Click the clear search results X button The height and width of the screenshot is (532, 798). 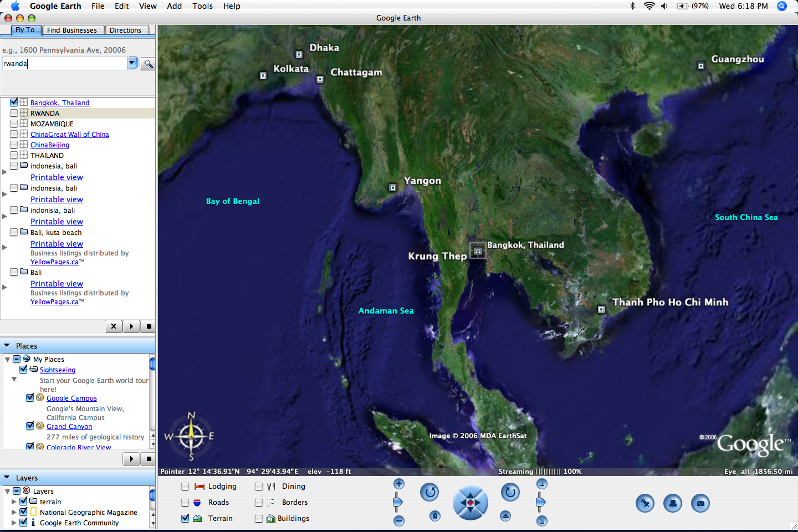[x=114, y=326]
